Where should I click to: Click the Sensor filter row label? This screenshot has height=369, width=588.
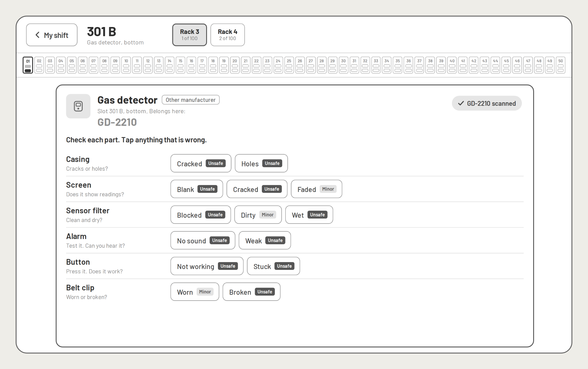pos(88,211)
